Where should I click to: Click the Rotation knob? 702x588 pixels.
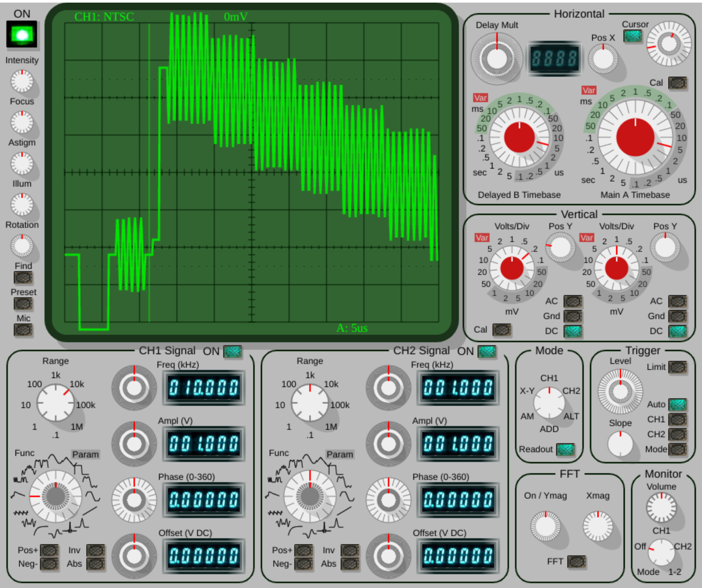pos(22,246)
